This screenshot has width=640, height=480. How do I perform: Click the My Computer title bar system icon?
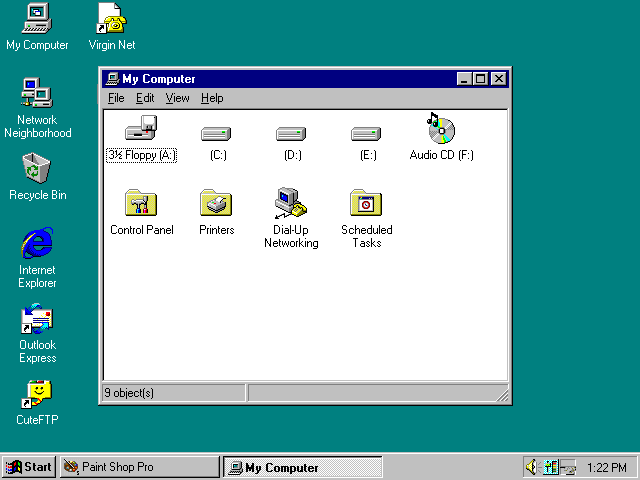112,78
